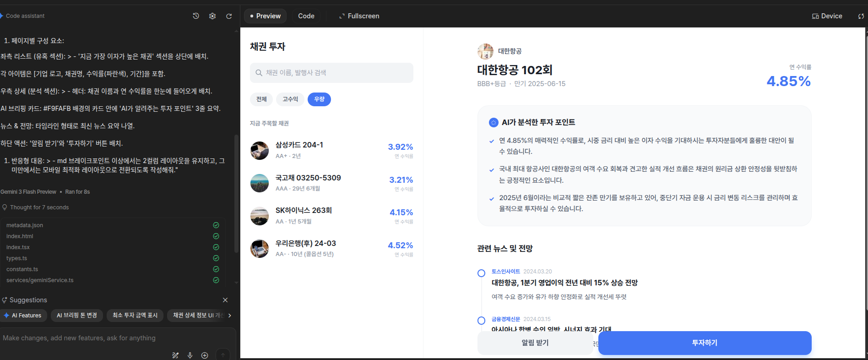This screenshot has height=360, width=868.
Task: Open the SK하이닉스 263회 bond item
Action: (x=331, y=216)
